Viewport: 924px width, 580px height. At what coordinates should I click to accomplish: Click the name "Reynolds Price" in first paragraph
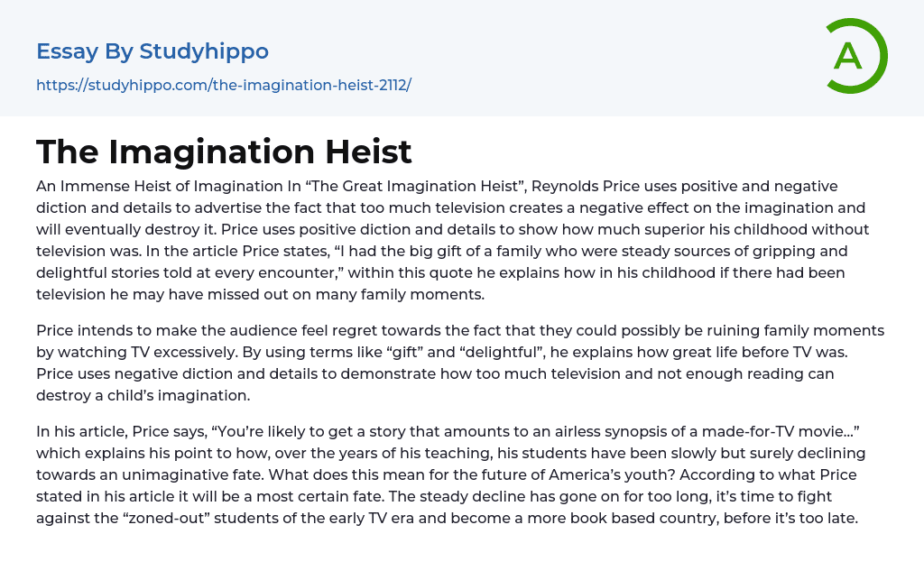point(589,187)
